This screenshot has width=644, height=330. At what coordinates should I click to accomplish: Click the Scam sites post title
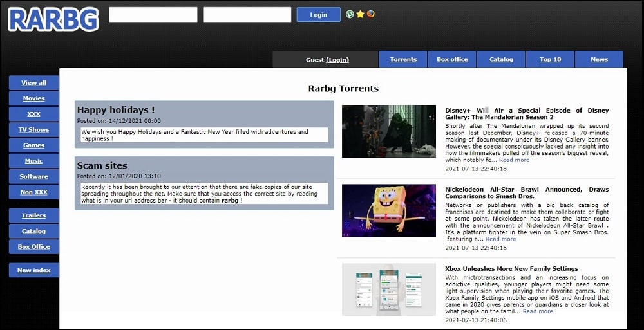tap(102, 166)
